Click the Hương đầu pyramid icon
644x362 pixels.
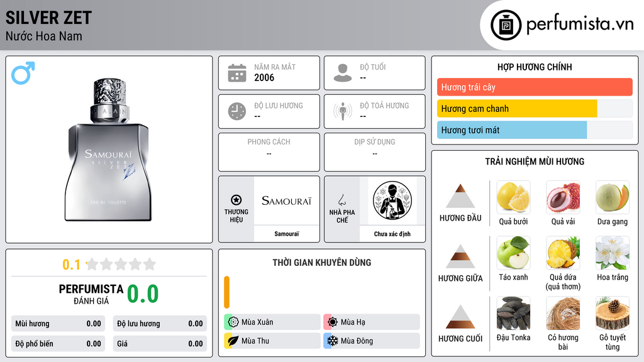(x=460, y=196)
